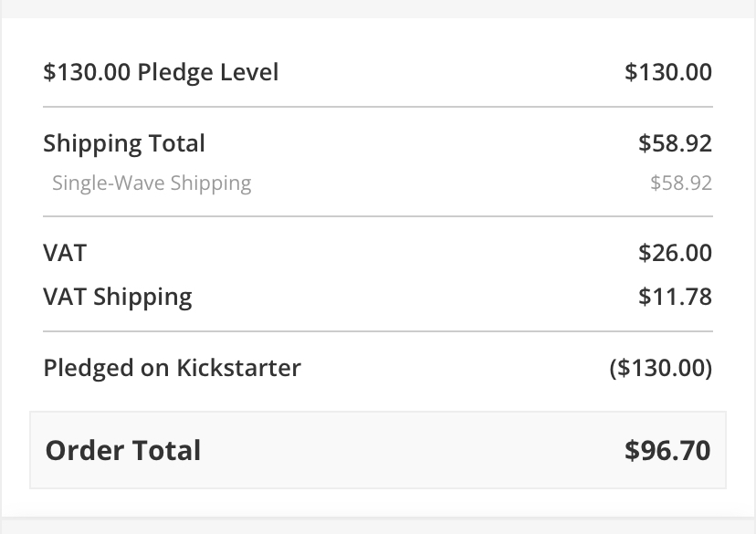Click the "VAT Shipping" label
Image resolution: width=756 pixels, height=534 pixels.
coord(118,297)
